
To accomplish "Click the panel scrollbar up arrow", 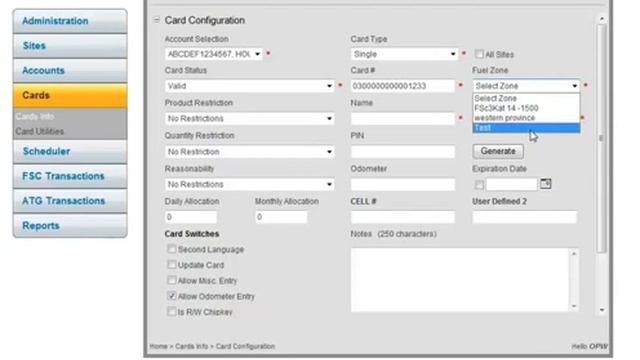I will point(602,19).
